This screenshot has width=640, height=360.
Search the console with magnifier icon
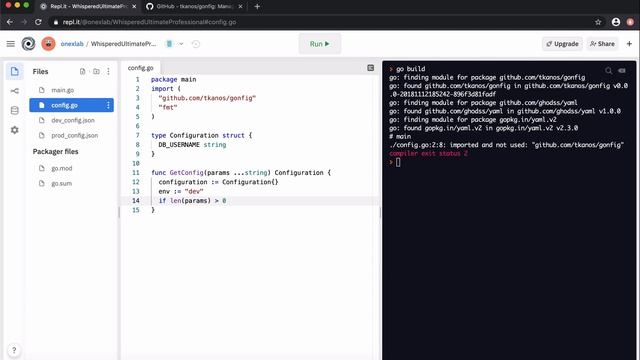(608, 70)
